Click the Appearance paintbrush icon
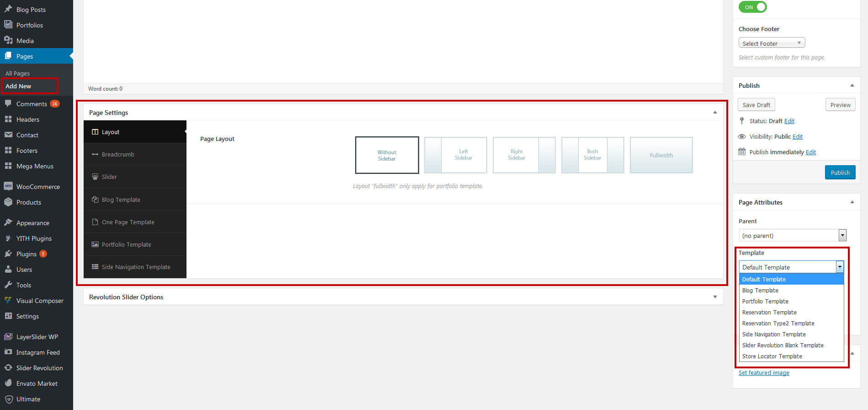Image resolution: width=868 pixels, height=410 pixels. point(8,222)
